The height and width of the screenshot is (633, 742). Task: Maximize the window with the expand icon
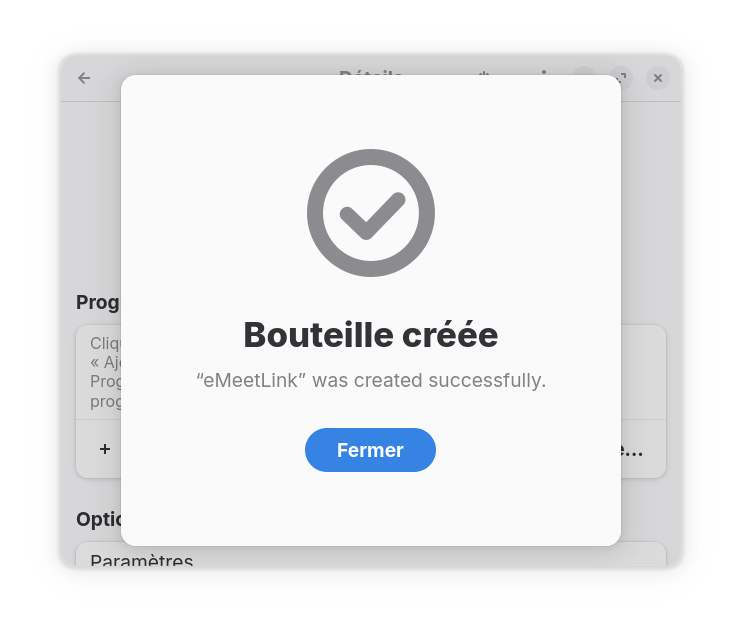click(x=621, y=78)
